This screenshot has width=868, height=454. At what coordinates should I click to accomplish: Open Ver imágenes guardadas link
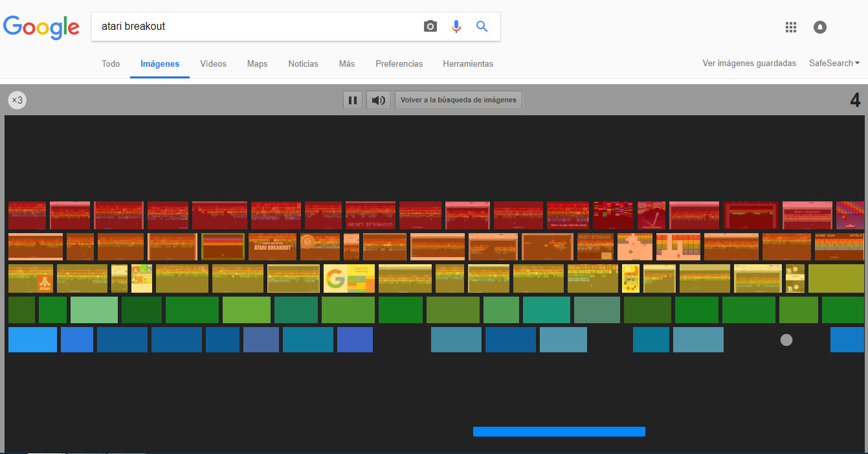(x=749, y=63)
